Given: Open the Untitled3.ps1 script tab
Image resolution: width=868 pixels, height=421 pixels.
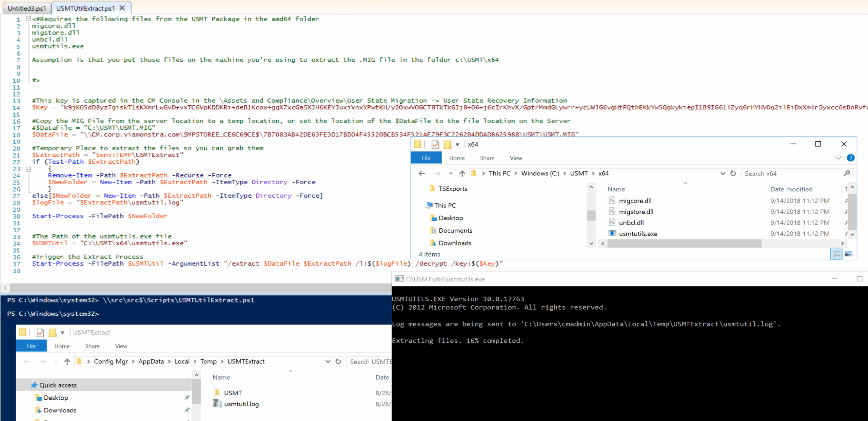Looking at the screenshot, I should click(x=26, y=8).
